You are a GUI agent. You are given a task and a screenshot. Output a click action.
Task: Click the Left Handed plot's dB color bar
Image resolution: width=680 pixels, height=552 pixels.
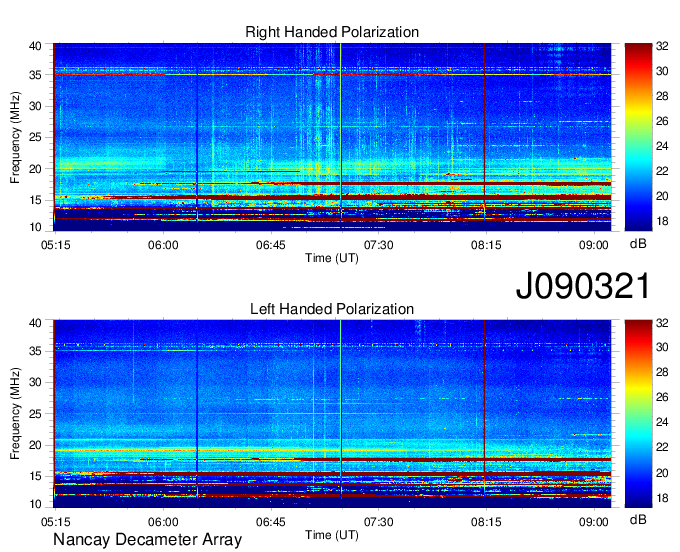[x=638, y=414]
